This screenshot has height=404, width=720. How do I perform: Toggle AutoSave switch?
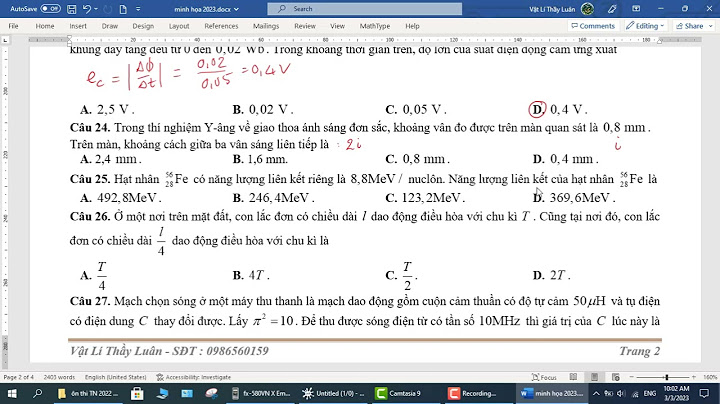click(50, 9)
